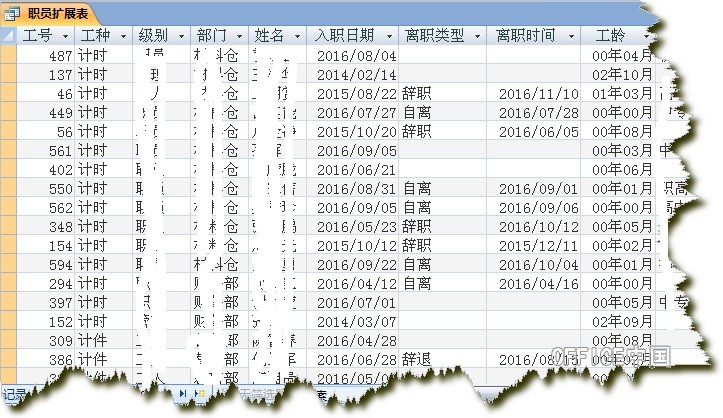Click the 工号 cell showing 594
Viewport: 723px width, 418px height.
pyautogui.click(x=45, y=265)
